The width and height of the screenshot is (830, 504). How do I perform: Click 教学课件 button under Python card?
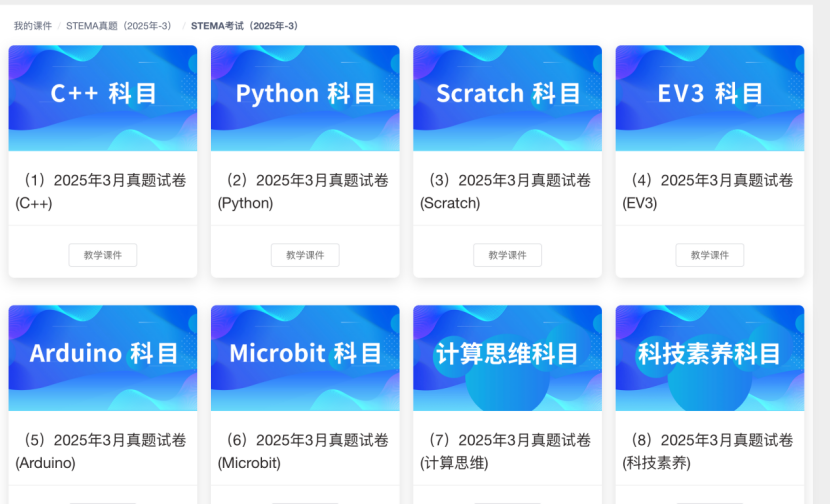(x=305, y=255)
